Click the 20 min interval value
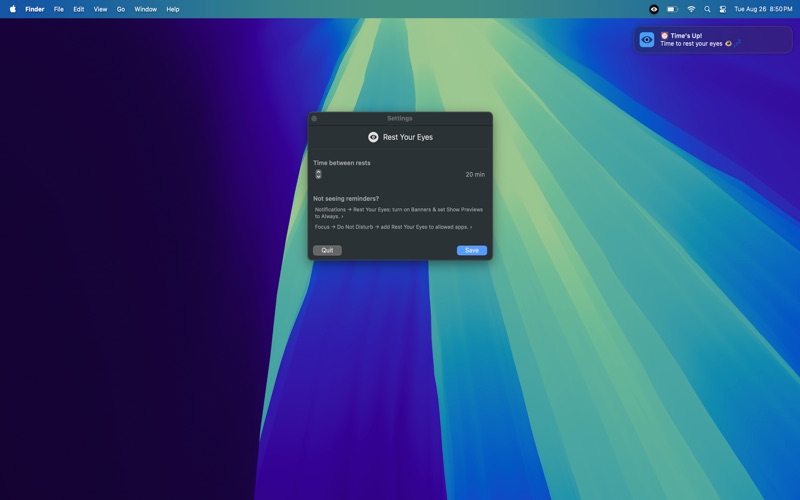This screenshot has width=800, height=500. [475, 174]
